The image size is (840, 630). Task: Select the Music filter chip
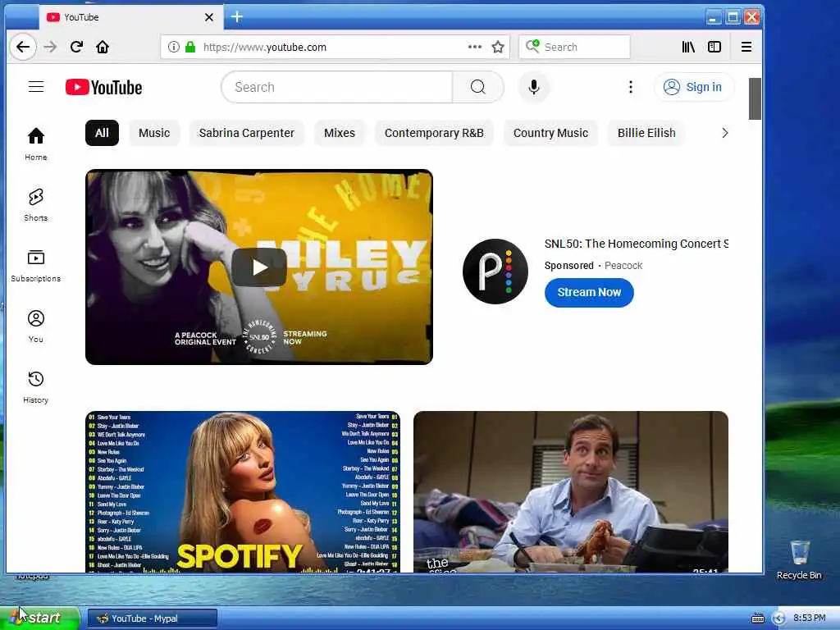click(x=154, y=133)
